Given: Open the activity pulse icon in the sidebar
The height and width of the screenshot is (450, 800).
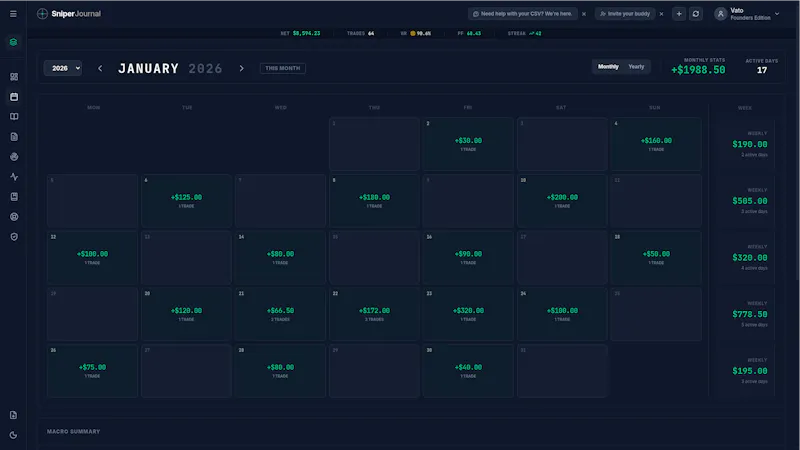Looking at the screenshot, I should pyautogui.click(x=14, y=177).
